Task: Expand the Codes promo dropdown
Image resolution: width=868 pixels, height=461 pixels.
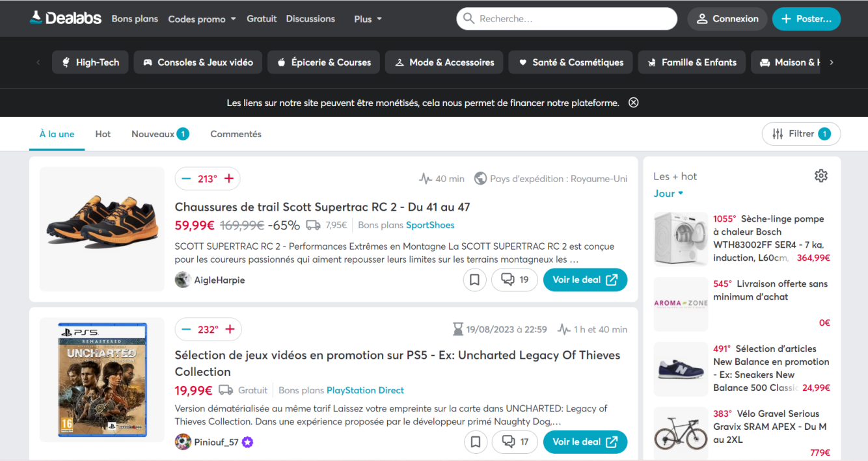Action: (x=202, y=19)
